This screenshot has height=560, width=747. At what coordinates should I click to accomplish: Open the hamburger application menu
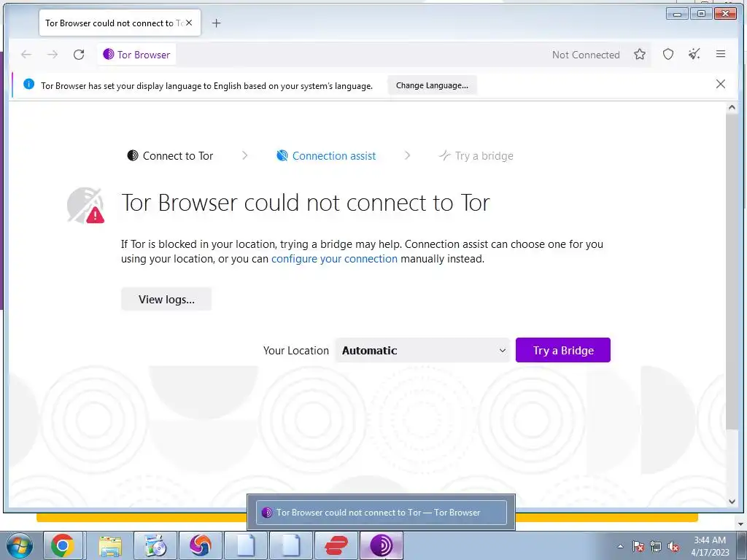pos(720,54)
